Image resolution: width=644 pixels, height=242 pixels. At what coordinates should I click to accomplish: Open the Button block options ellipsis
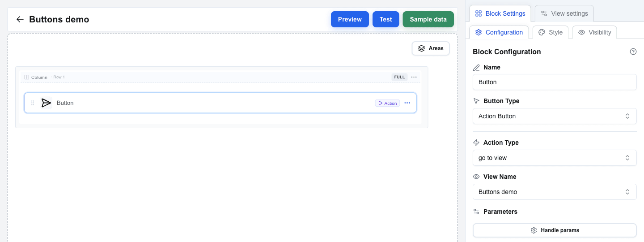[407, 103]
